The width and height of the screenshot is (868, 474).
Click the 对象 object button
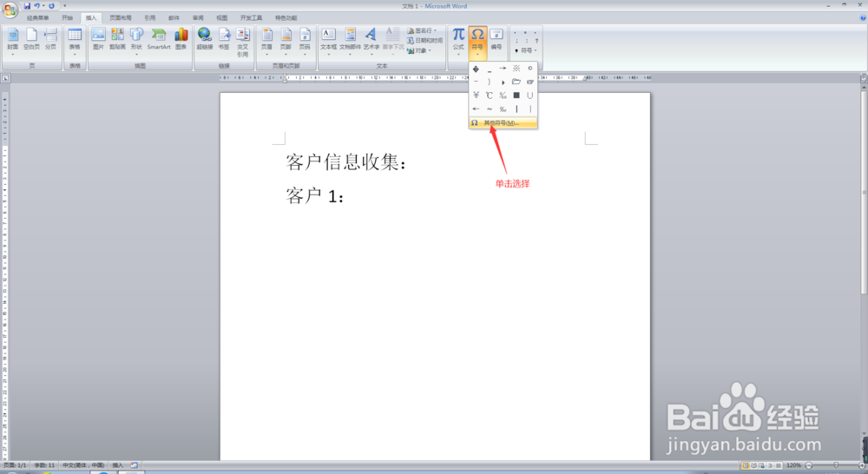point(419,50)
